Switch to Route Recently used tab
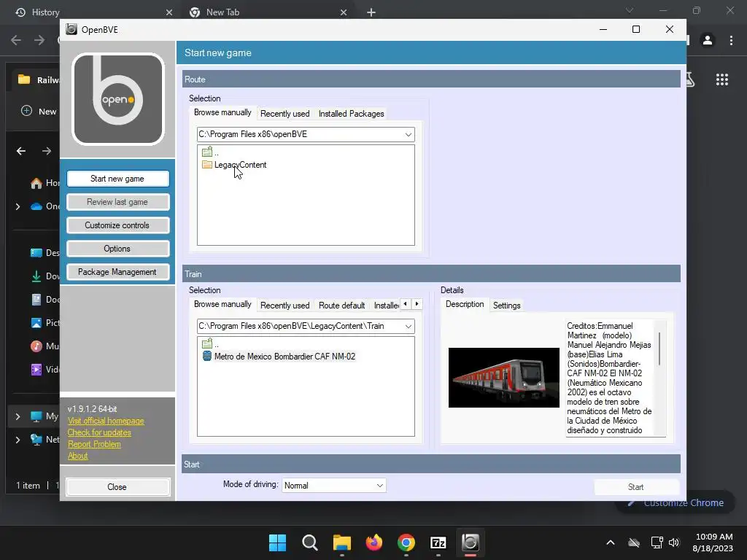The height and width of the screenshot is (560, 747). coord(285,113)
